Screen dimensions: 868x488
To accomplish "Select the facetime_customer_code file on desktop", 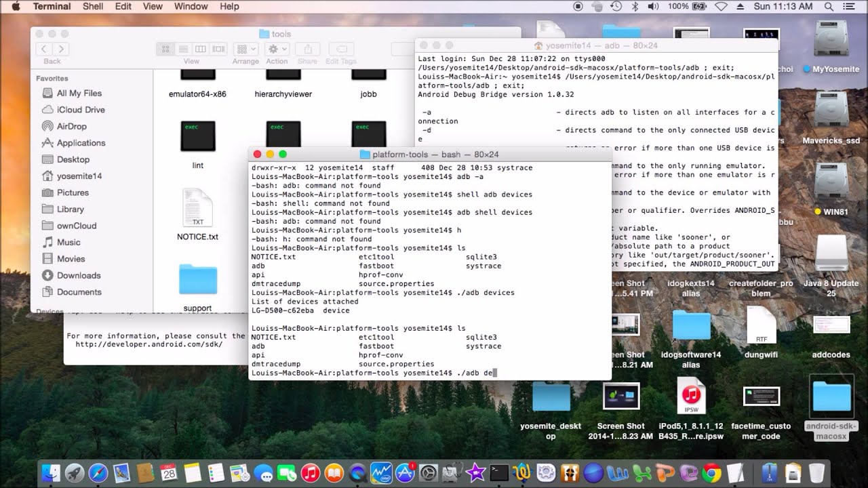I will pyautogui.click(x=761, y=396).
